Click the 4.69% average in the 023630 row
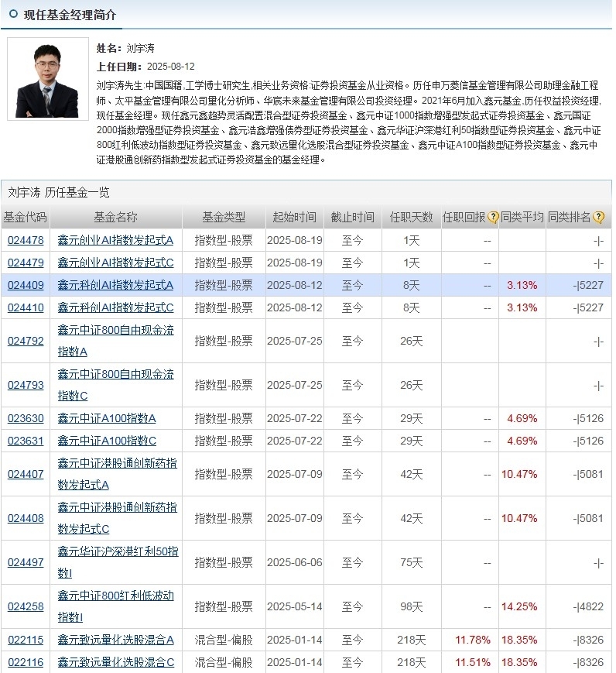Image resolution: width=616 pixels, height=673 pixels. coord(522,418)
